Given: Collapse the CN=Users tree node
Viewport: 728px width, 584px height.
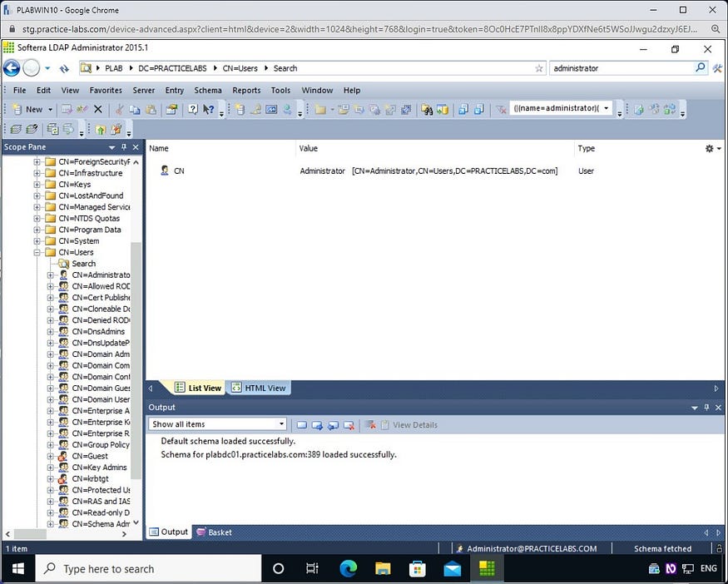Looking at the screenshot, I should pos(37,253).
